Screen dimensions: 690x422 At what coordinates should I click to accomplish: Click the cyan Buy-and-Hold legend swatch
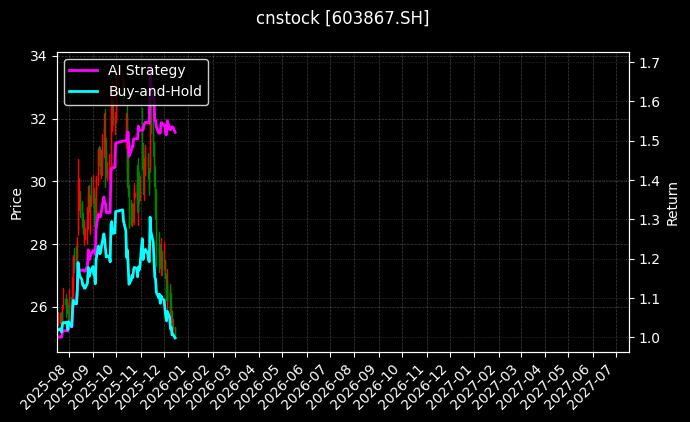(83, 91)
